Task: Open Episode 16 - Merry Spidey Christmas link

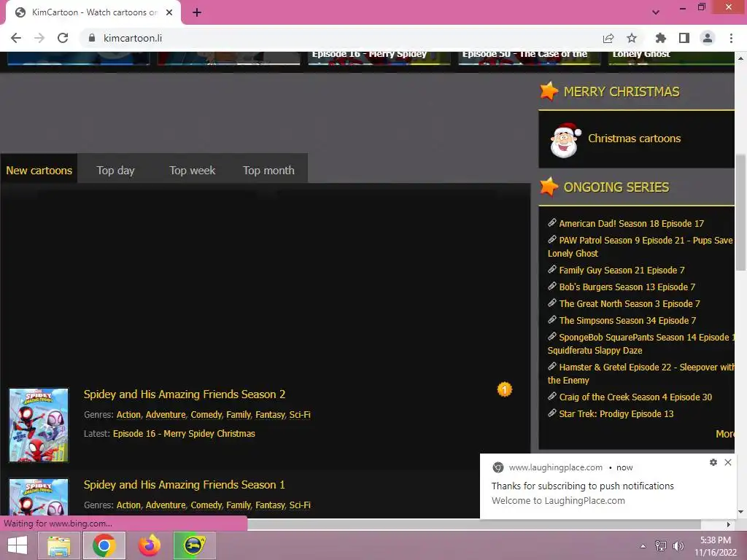Action: [x=184, y=433]
